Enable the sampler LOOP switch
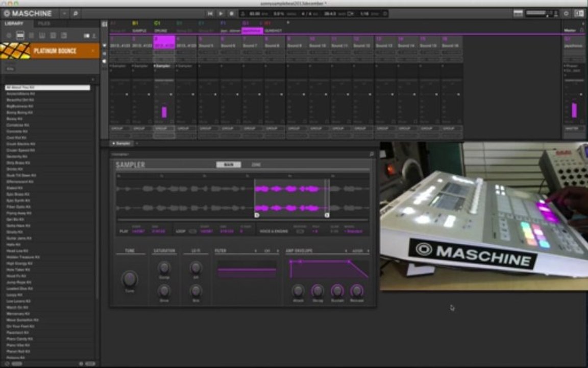 (x=193, y=232)
